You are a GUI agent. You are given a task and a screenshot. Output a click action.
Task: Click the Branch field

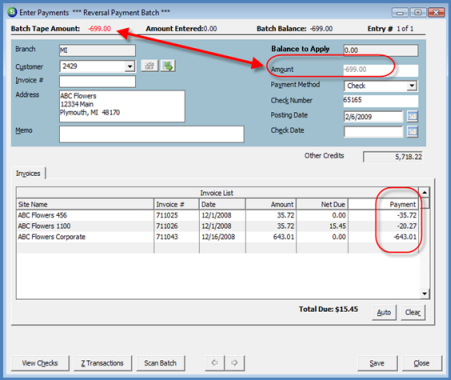click(97, 50)
